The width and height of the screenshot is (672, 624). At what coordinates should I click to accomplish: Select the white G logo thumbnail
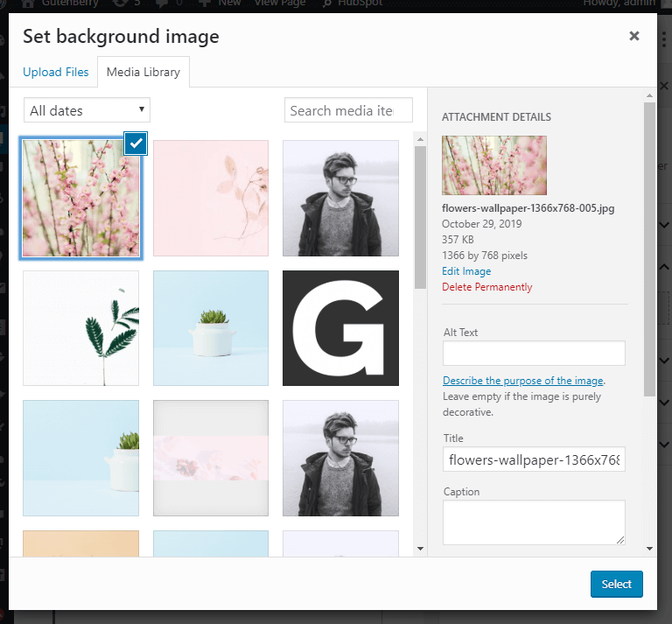coord(340,328)
